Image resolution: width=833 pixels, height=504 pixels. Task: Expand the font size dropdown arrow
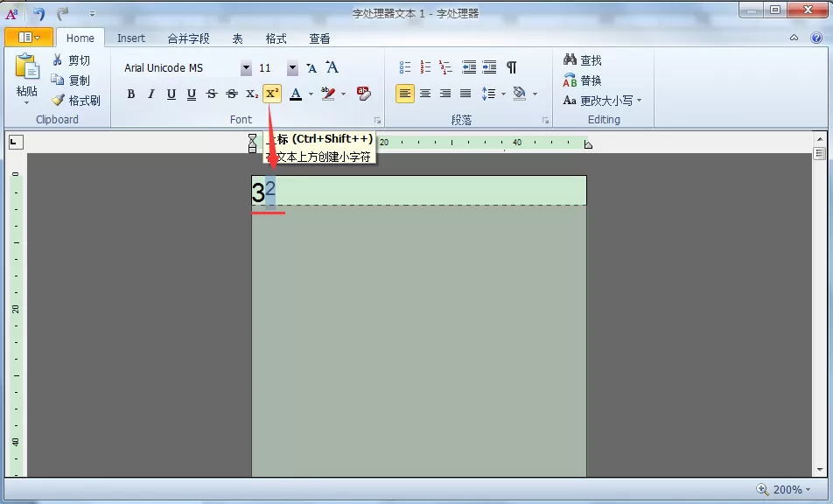coord(293,68)
